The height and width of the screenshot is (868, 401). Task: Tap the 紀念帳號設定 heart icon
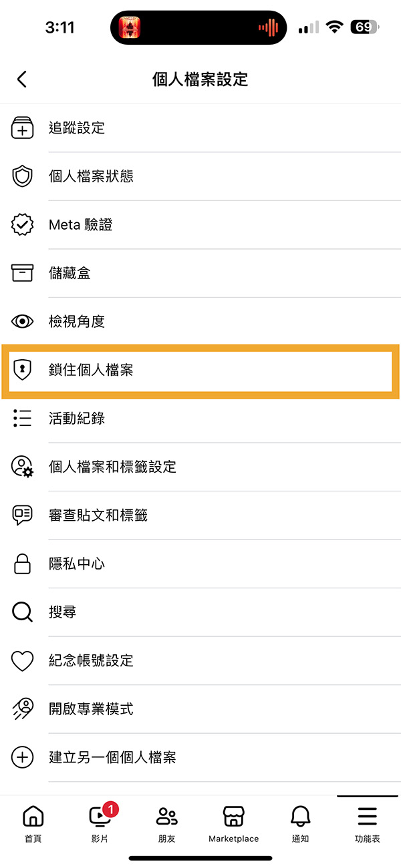point(22,661)
